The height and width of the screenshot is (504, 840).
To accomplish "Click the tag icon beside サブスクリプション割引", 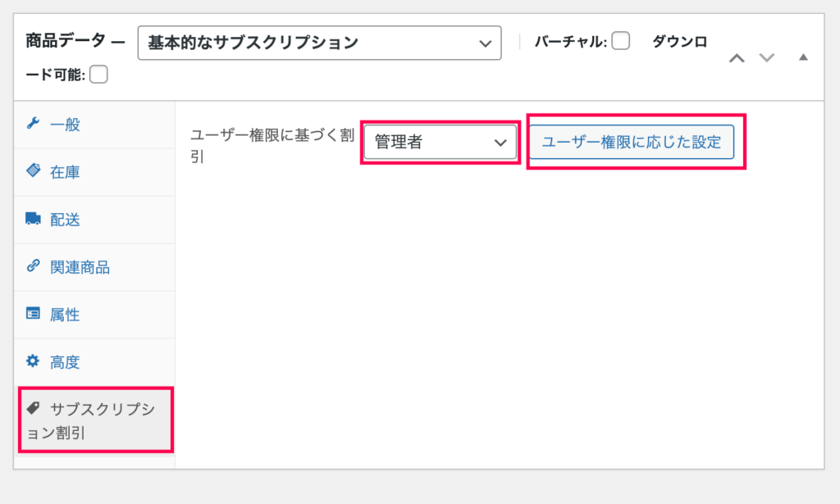I will pos(33,408).
